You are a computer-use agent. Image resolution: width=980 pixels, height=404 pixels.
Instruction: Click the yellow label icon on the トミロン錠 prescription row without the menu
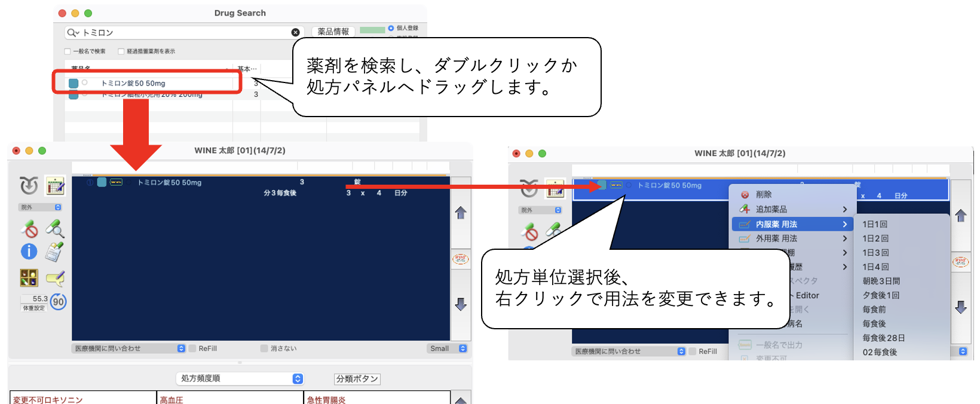117,182
